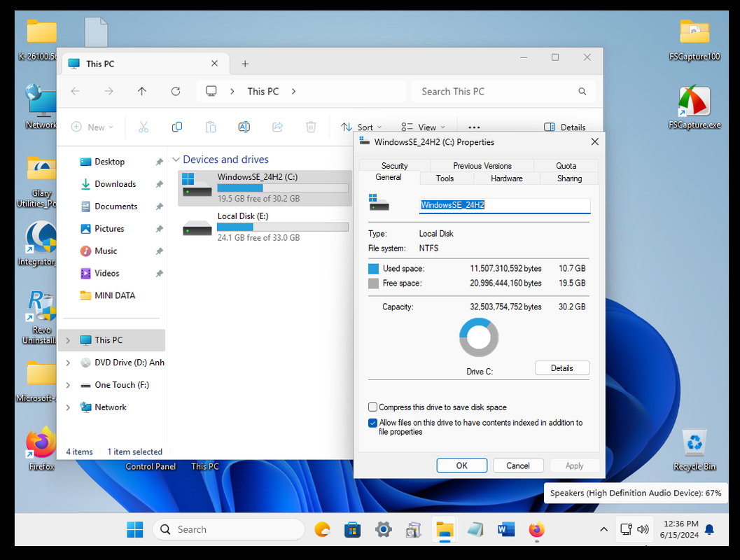Open the Tools tab in Properties
The width and height of the screenshot is (740, 560).
[445, 178]
